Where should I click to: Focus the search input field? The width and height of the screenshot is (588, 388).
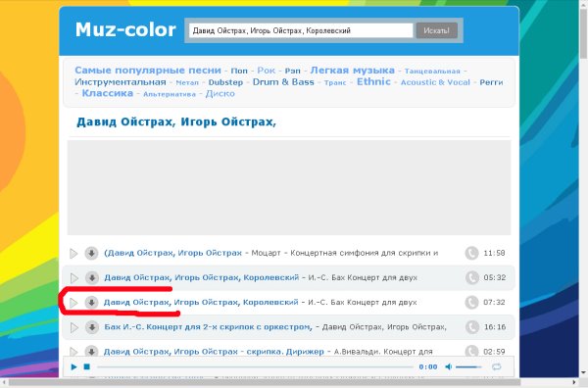point(301,30)
